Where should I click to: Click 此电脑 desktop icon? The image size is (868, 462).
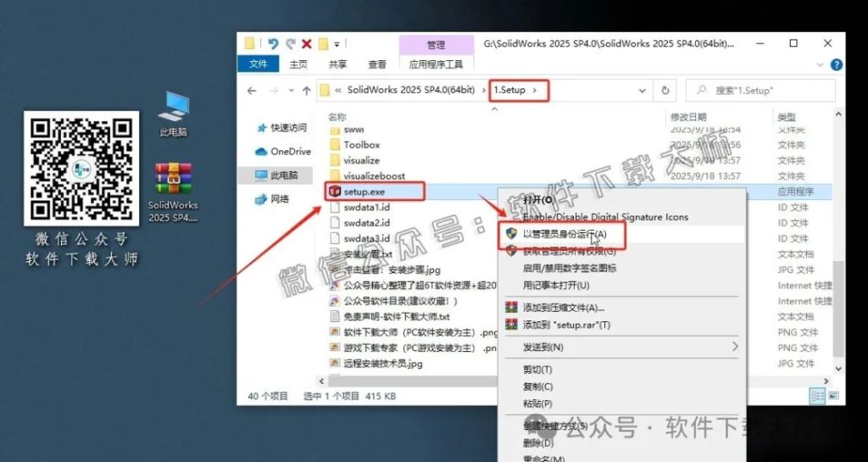173,114
